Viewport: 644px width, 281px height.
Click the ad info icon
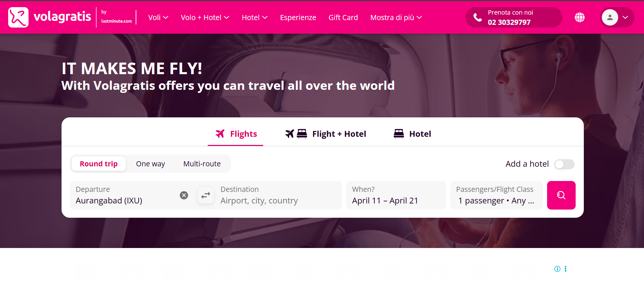tap(557, 269)
